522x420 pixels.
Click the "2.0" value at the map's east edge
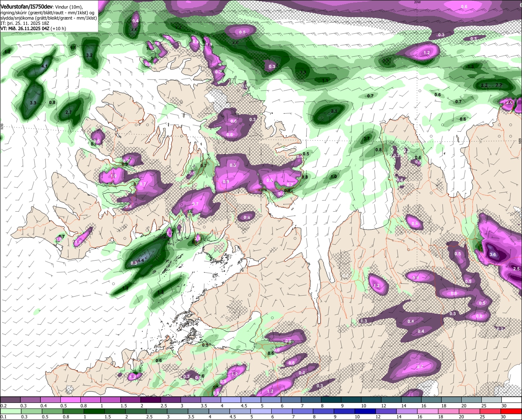(509, 103)
